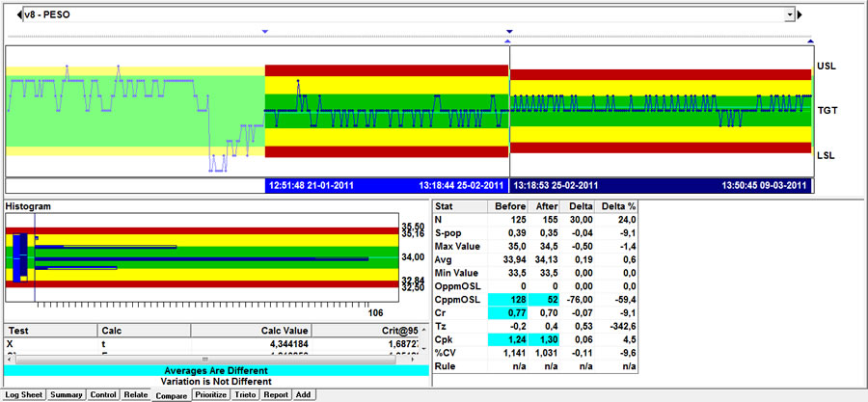Select the 13:18:53 25-02-2011 after period bar
Screen dimensions: 868x402
pos(661,185)
